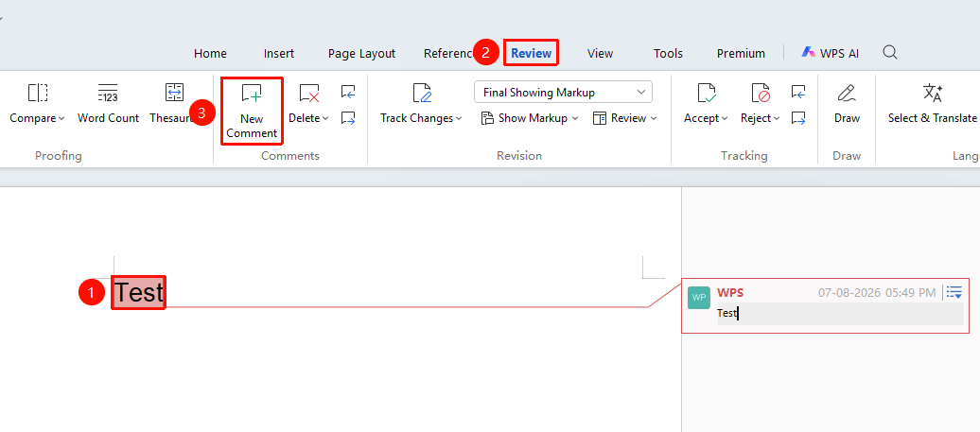Open the Home ribbon tab

coord(210,53)
